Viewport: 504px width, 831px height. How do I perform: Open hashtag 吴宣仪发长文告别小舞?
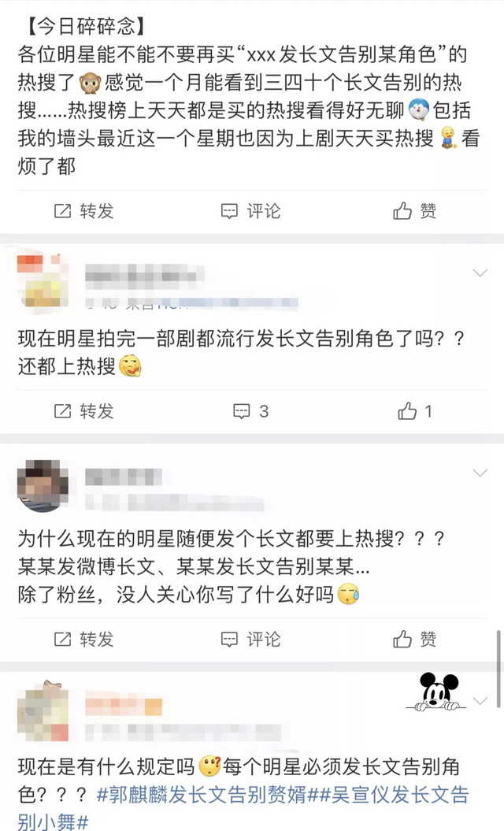243,808
